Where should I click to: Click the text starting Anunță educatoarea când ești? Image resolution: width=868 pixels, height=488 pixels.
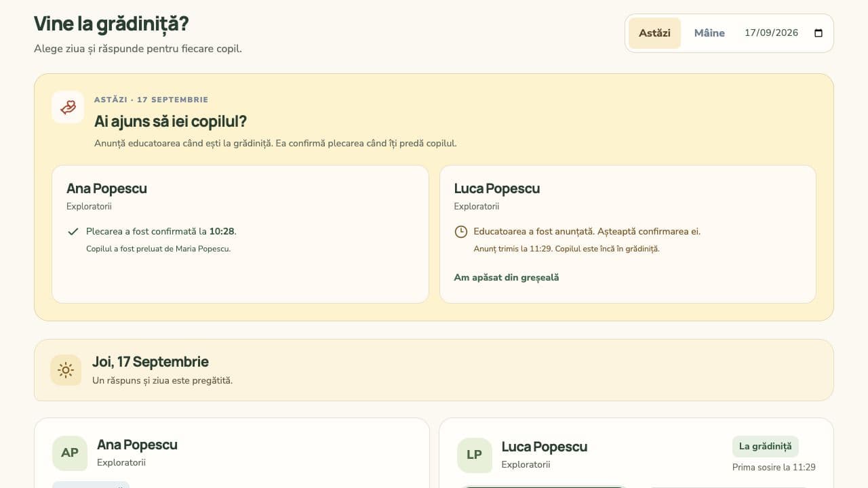tap(275, 144)
